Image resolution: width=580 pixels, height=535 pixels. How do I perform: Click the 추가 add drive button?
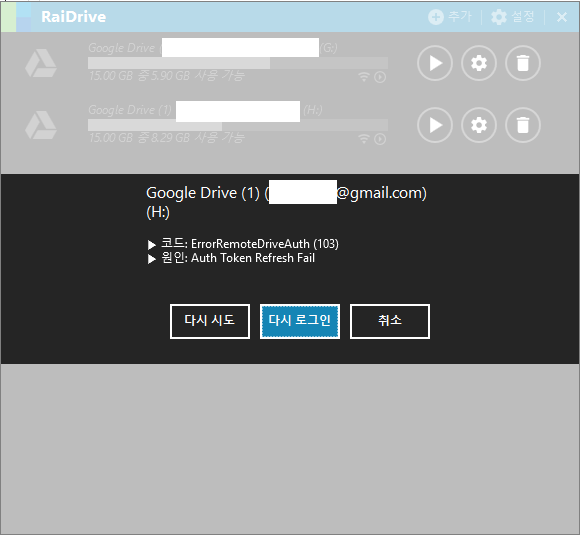(x=450, y=17)
